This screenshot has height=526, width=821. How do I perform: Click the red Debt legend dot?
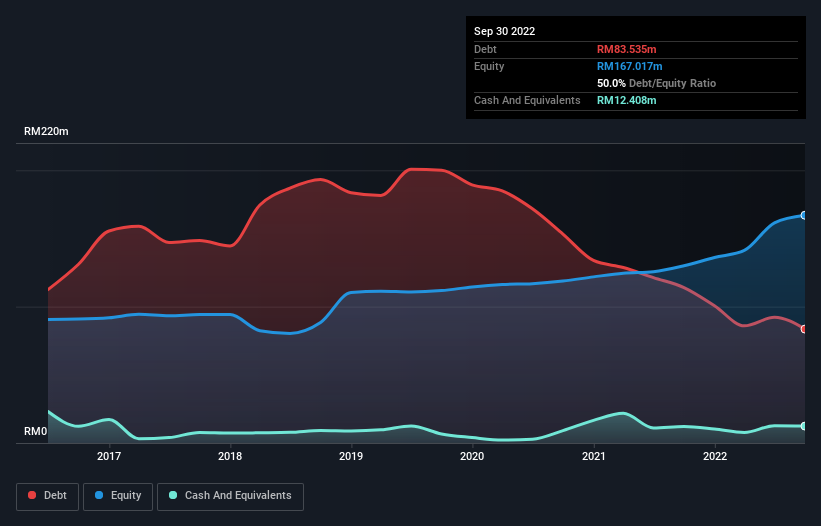(x=32, y=495)
